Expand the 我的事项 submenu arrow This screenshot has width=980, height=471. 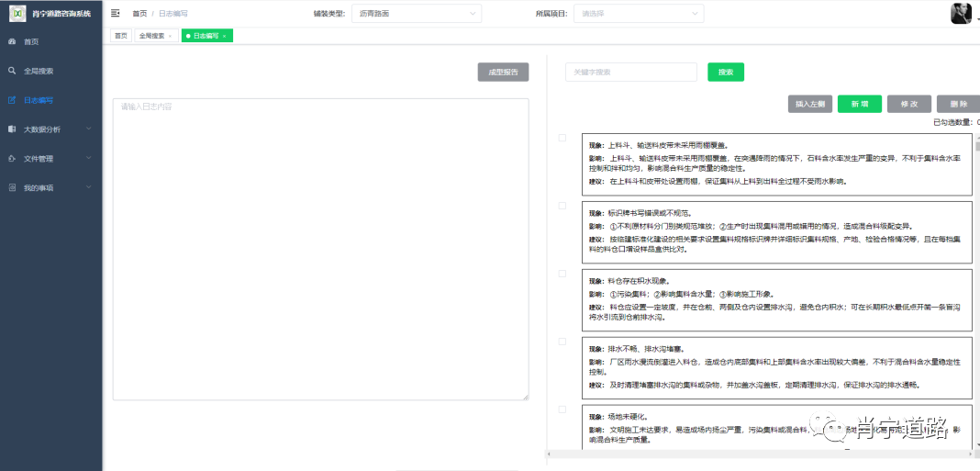point(88,187)
